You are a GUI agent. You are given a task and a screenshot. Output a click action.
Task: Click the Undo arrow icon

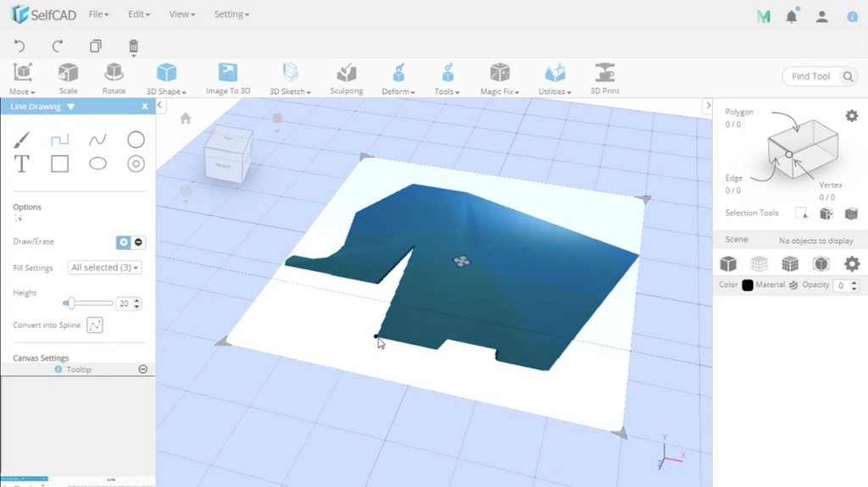[19, 46]
